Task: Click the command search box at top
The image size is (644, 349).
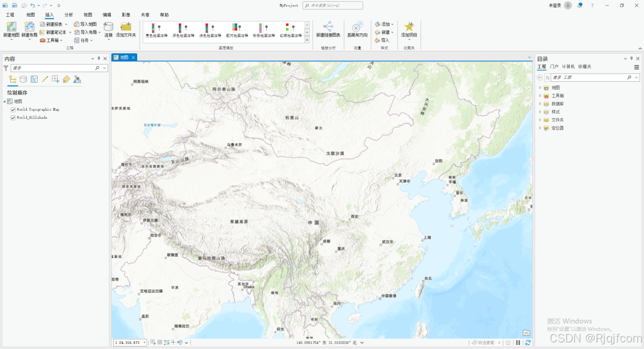Action: [x=333, y=5]
